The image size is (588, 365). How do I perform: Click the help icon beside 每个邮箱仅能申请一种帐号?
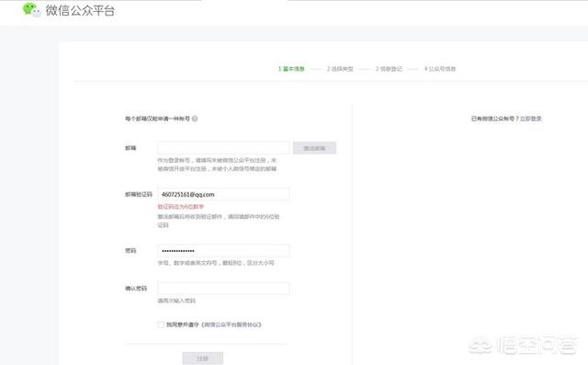coord(195,119)
